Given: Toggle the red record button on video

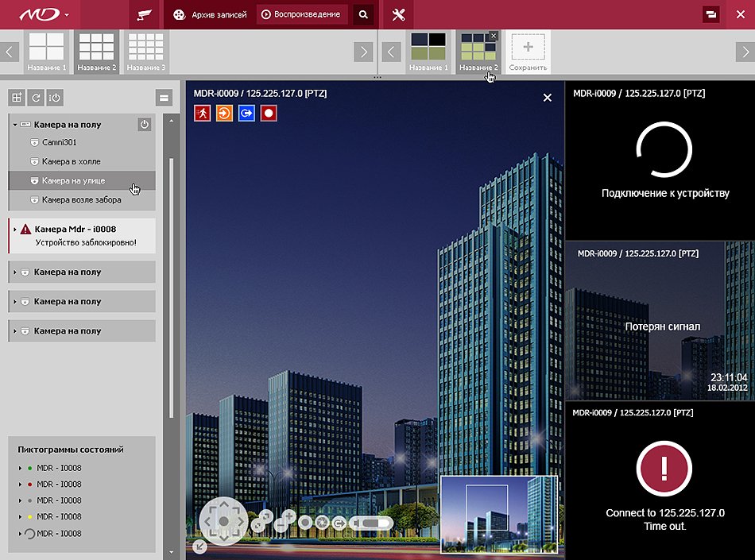Looking at the screenshot, I should [269, 113].
